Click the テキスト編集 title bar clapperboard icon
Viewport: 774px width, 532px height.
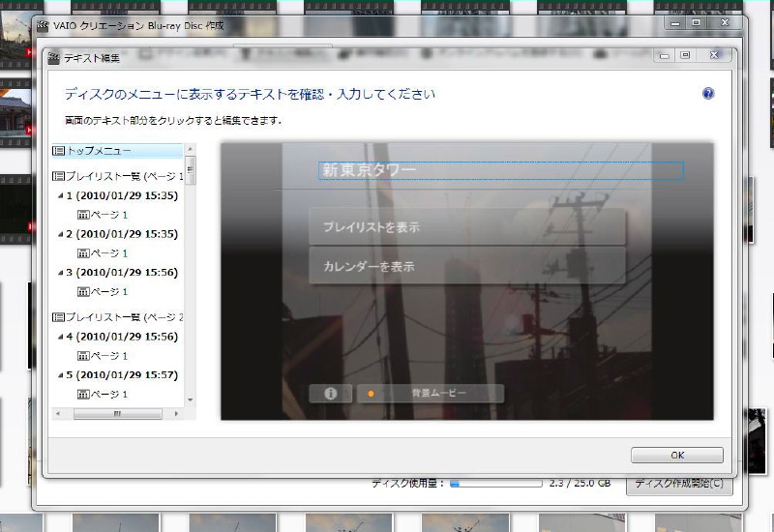(53, 58)
